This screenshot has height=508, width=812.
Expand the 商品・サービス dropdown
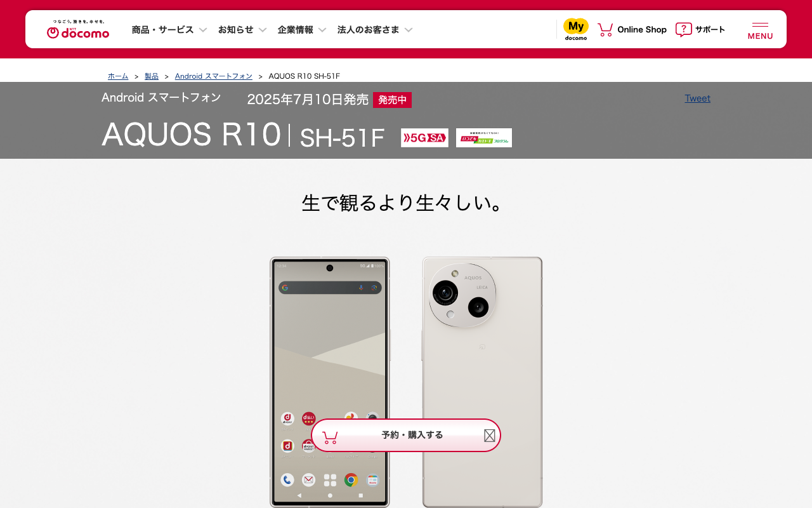click(x=169, y=30)
